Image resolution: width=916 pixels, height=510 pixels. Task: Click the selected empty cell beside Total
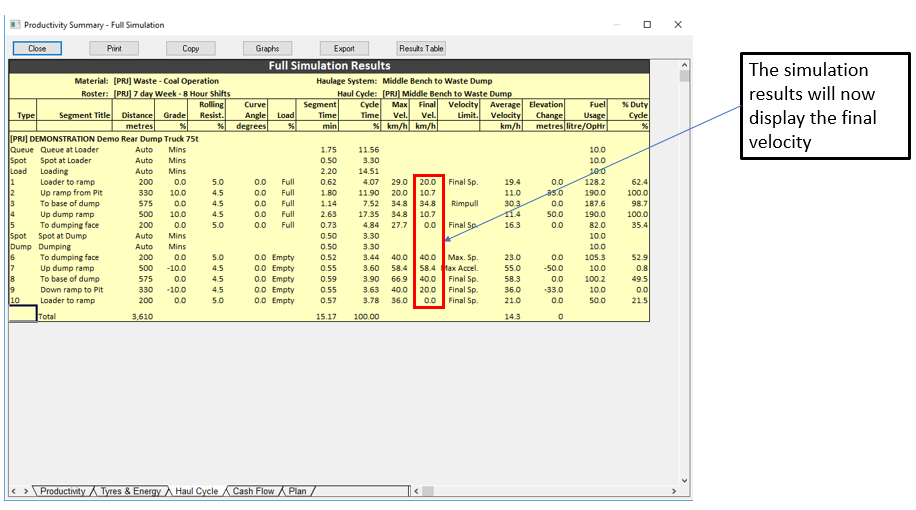[23, 314]
